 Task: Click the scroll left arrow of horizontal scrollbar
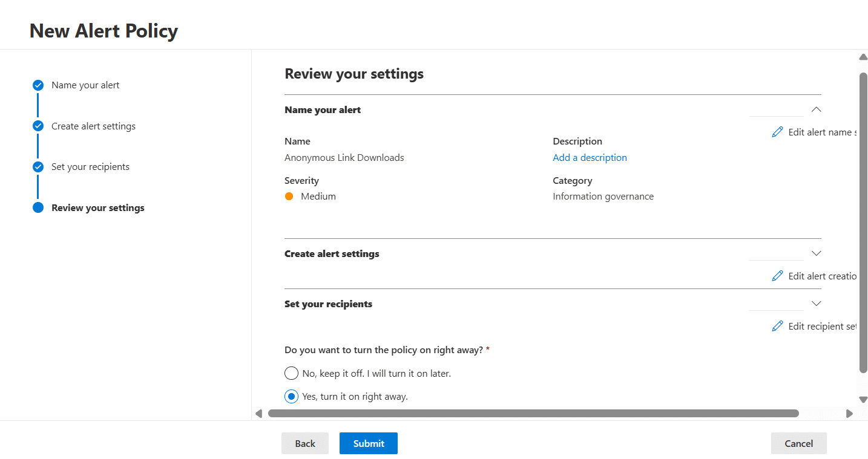click(x=258, y=414)
